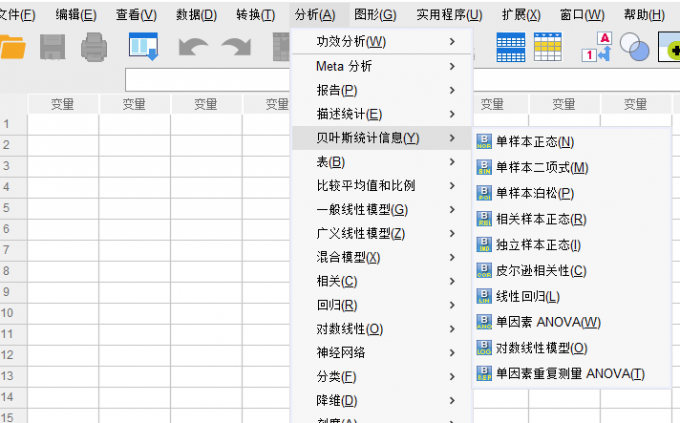Select 单因素 ANOVA(W) entry
This screenshot has width=680, height=423.
tap(571, 322)
